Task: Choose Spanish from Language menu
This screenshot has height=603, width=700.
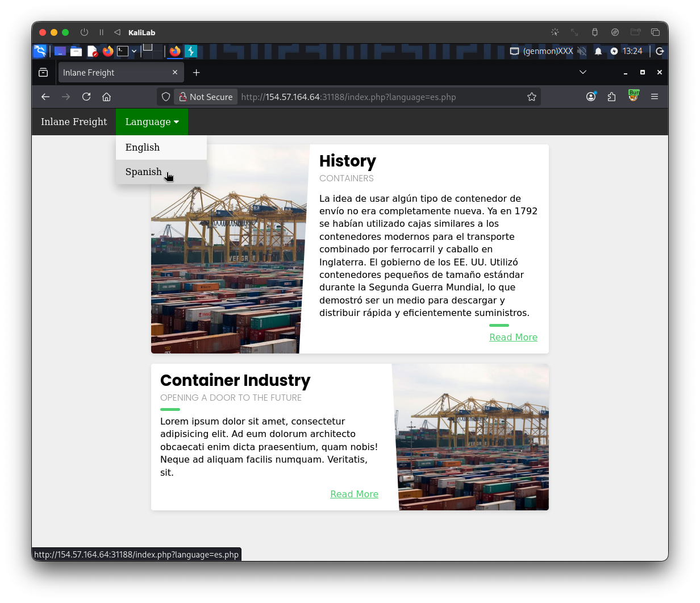Action: click(x=161, y=172)
